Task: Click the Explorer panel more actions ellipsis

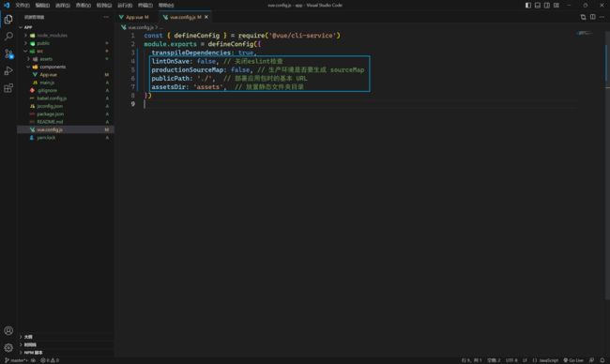Action: click(x=106, y=17)
